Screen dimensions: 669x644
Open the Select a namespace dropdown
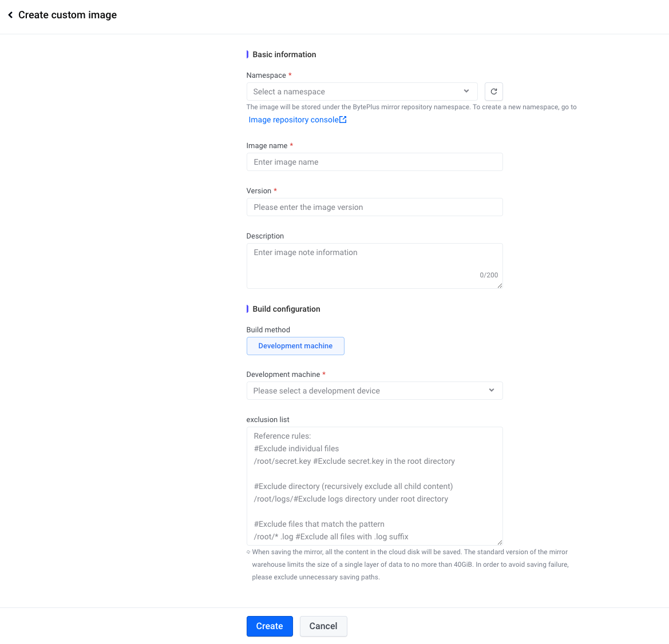(x=355, y=92)
